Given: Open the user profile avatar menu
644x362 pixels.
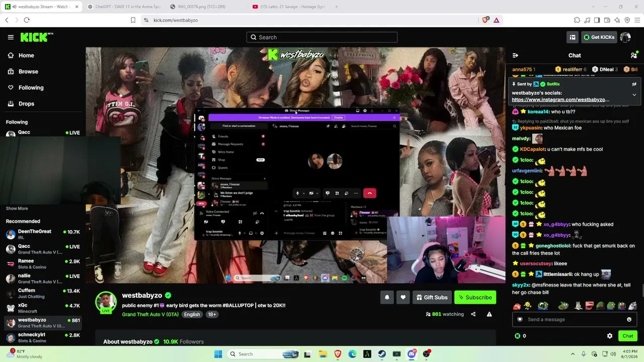Looking at the screenshot, I should pyautogui.click(x=625, y=37).
